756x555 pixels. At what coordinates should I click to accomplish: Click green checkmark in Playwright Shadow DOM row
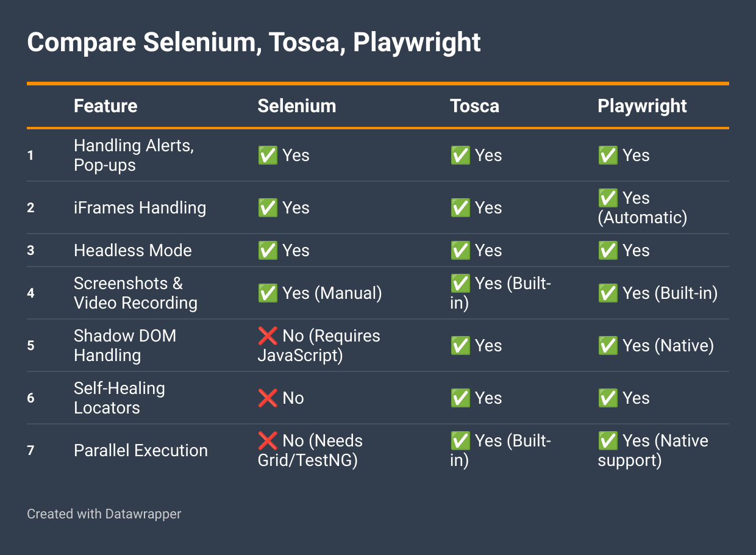tap(608, 346)
